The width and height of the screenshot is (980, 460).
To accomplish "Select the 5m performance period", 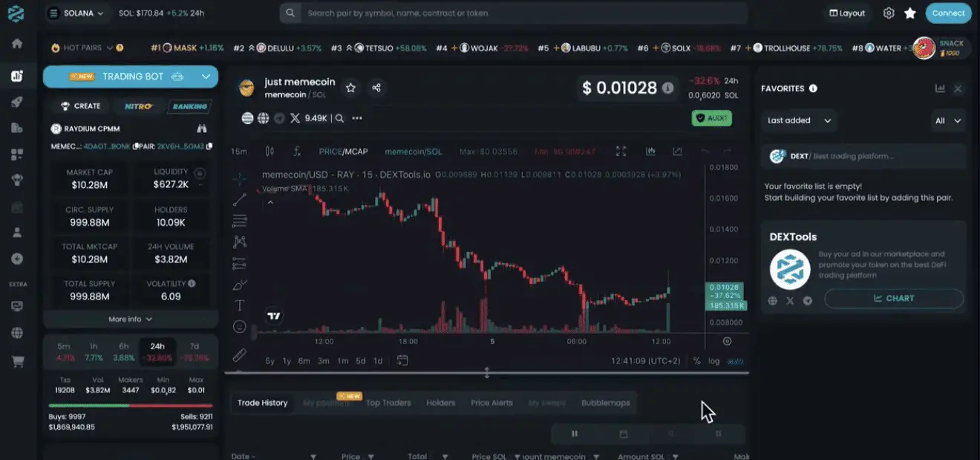I will 64,352.
